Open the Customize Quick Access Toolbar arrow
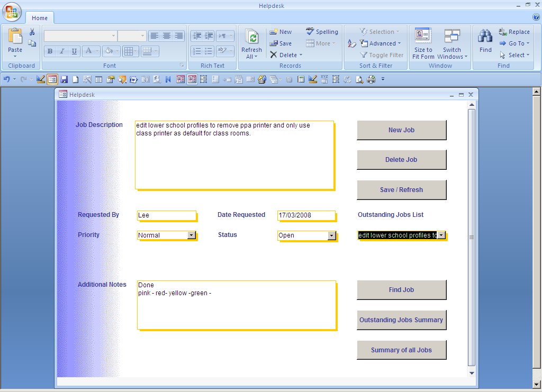Screen dimensions: 542x392 coord(383,79)
